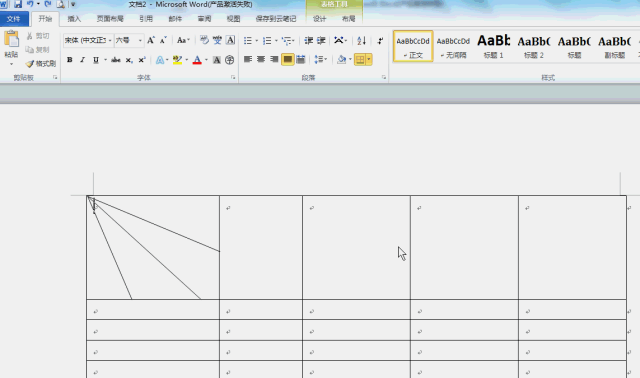Click inside the diagonal header table cell
Screen dimensions: 640x378
[153, 247]
